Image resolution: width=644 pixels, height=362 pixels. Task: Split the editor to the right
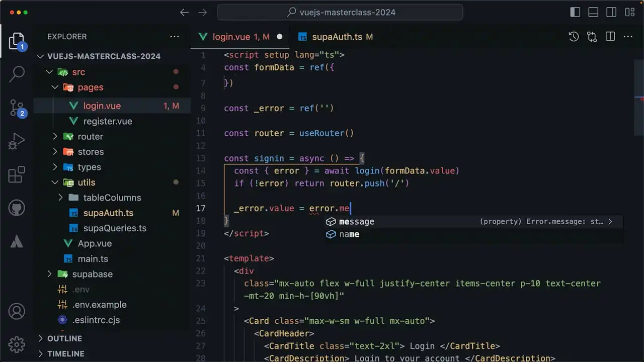610,37
